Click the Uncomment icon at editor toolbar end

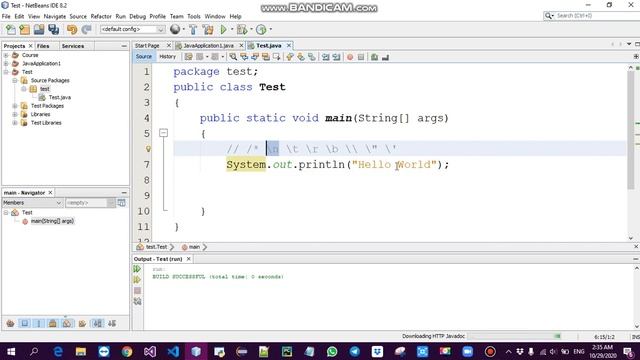point(385,57)
